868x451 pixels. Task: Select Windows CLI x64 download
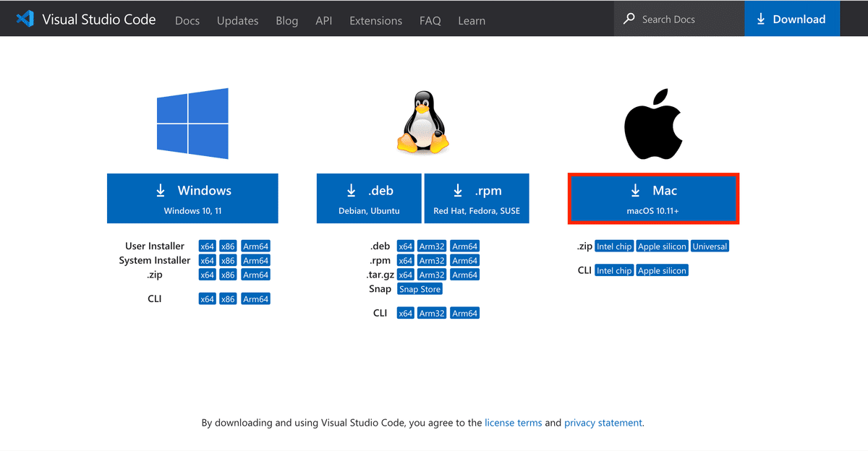(208, 299)
